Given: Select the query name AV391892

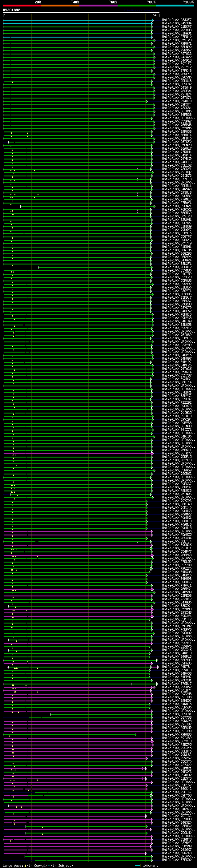Looking at the screenshot, I should point(11,10).
